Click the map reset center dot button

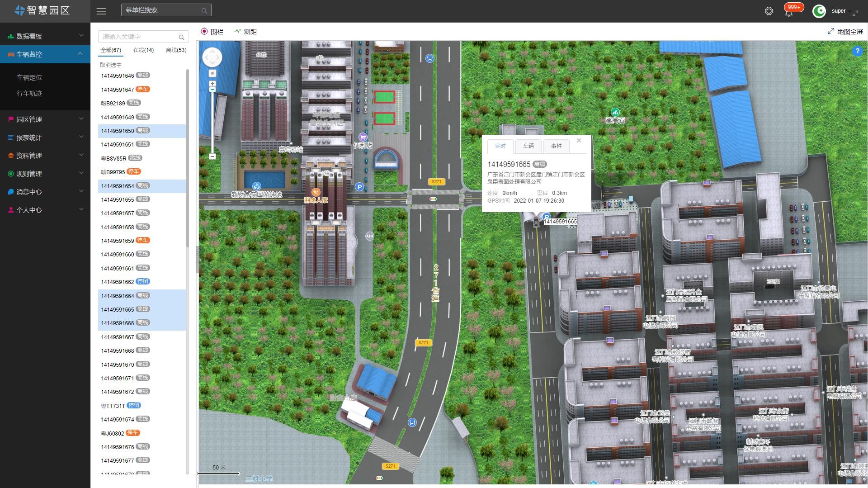coord(212,73)
